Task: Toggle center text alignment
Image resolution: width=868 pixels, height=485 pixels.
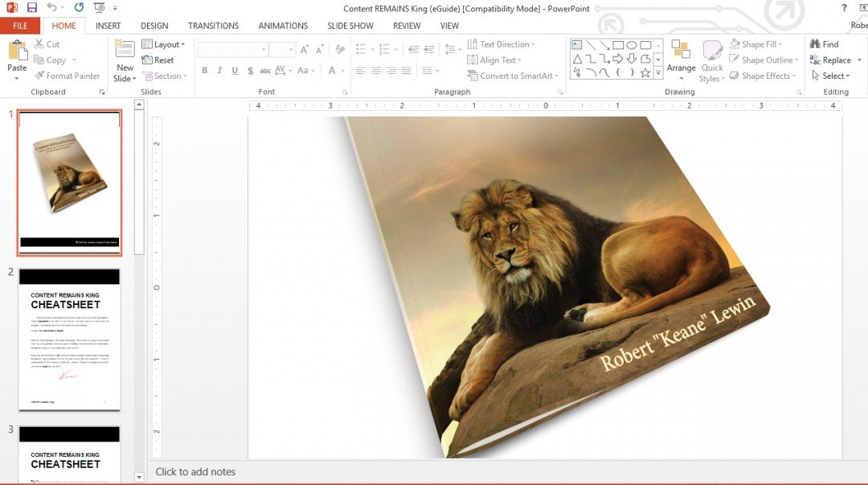Action: tap(376, 71)
